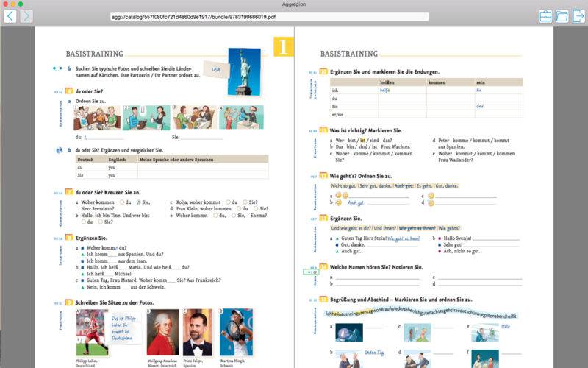Click the Wolfgang Amadeus Mozart portrait
Screen dimensions: 588x368
click(x=162, y=333)
